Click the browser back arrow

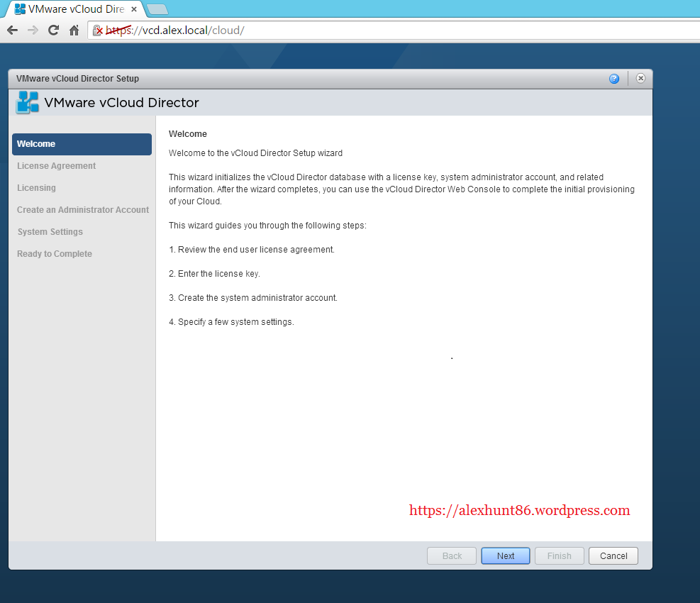coord(13,31)
